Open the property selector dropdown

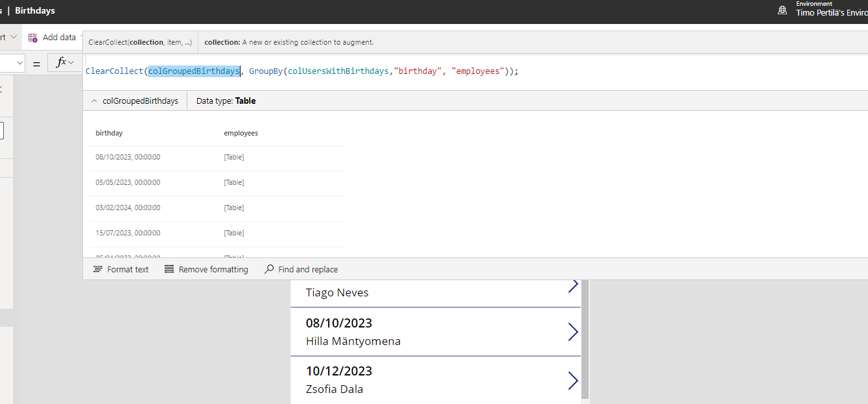coord(19,63)
